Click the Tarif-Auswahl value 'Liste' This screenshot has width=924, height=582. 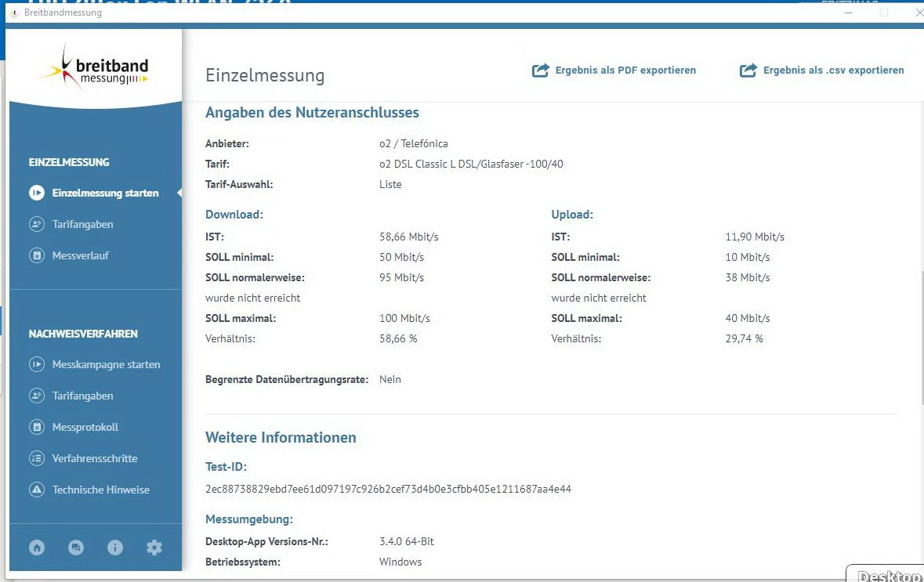coord(391,184)
